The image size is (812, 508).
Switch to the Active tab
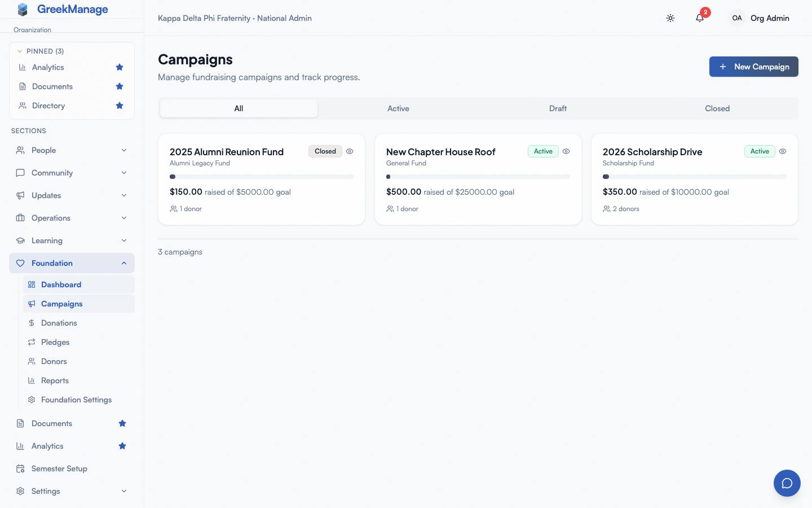[398, 108]
